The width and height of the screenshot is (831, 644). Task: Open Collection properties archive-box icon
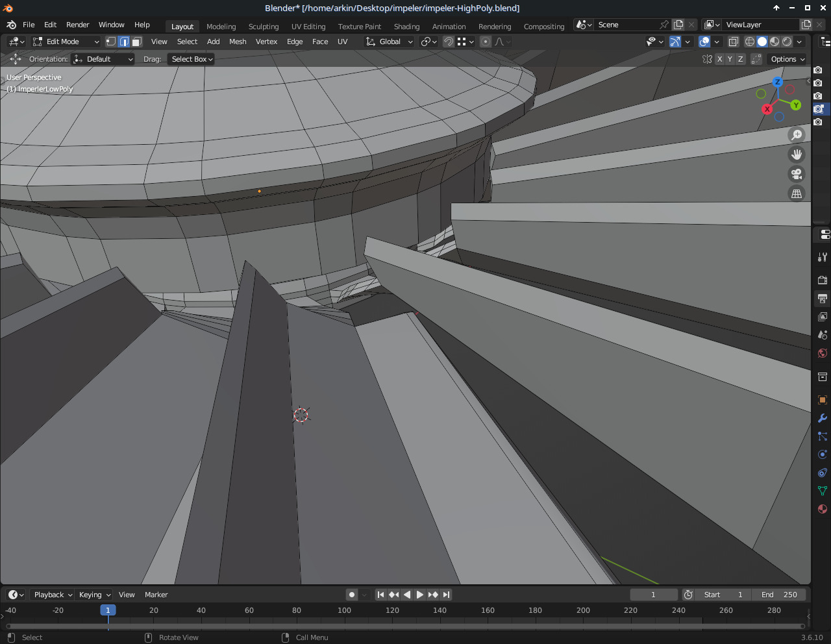823,377
